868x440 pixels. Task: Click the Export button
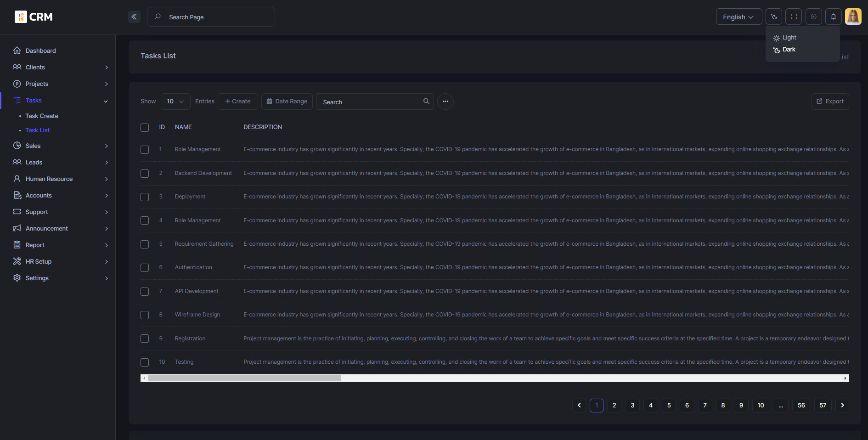pyautogui.click(x=830, y=102)
